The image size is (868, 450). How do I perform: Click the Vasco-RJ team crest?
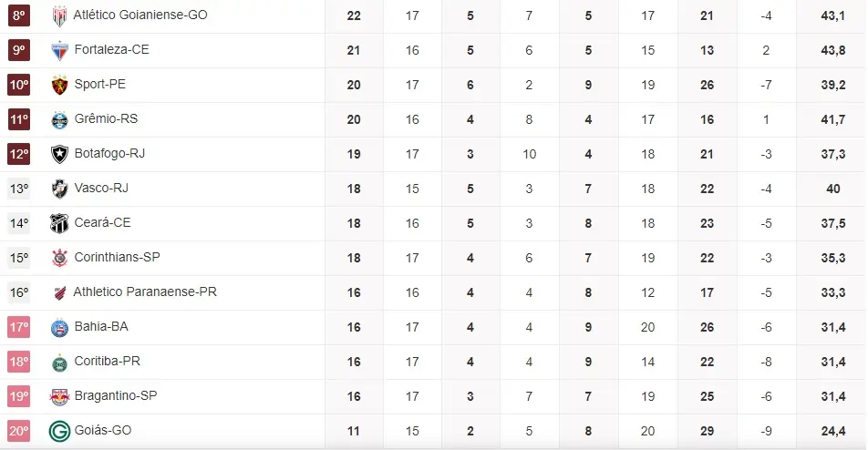(59, 189)
